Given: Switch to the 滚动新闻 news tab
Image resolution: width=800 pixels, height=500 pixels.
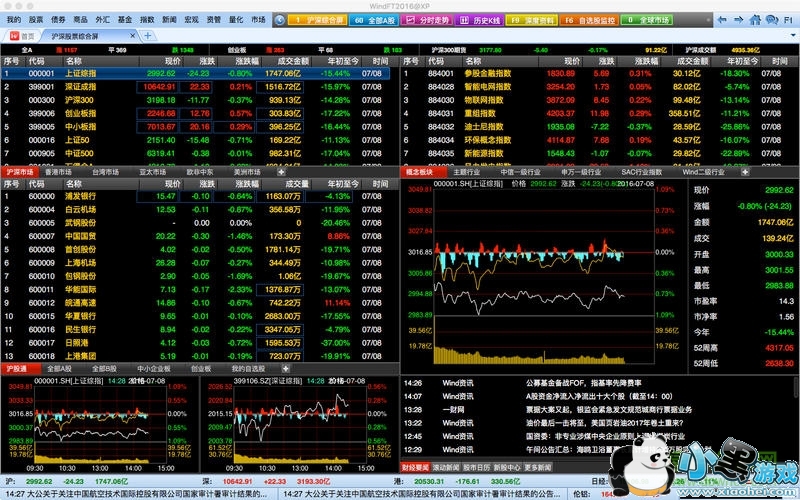Looking at the screenshot, I should 446,467.
